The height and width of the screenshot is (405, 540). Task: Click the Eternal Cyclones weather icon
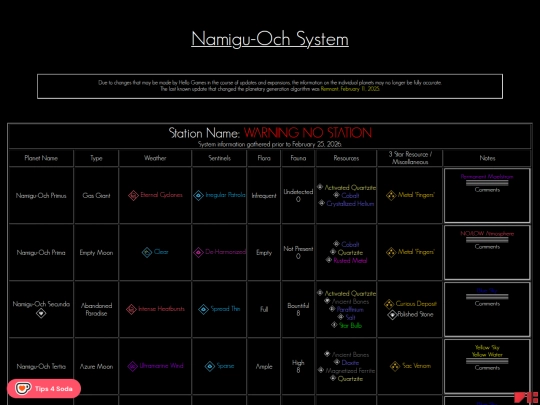click(133, 196)
